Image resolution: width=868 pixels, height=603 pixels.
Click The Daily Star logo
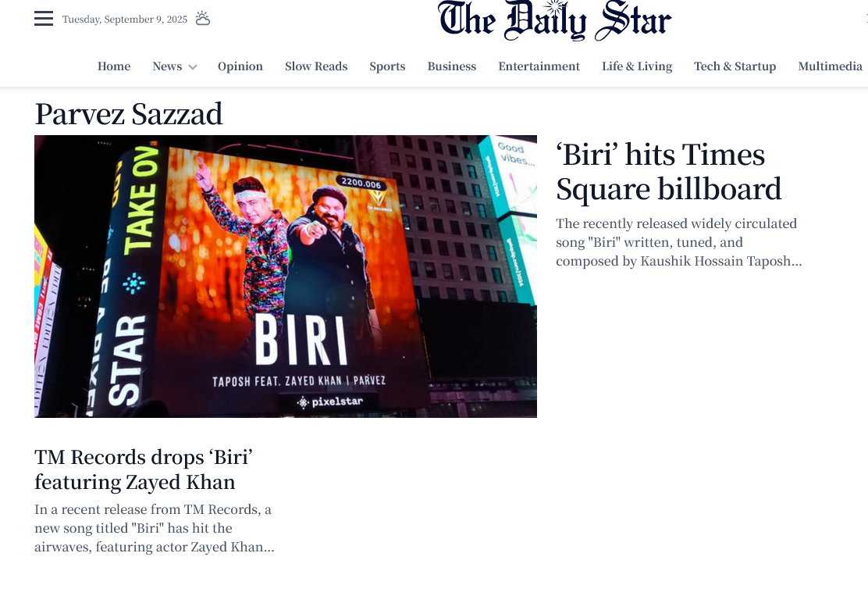tap(554, 21)
